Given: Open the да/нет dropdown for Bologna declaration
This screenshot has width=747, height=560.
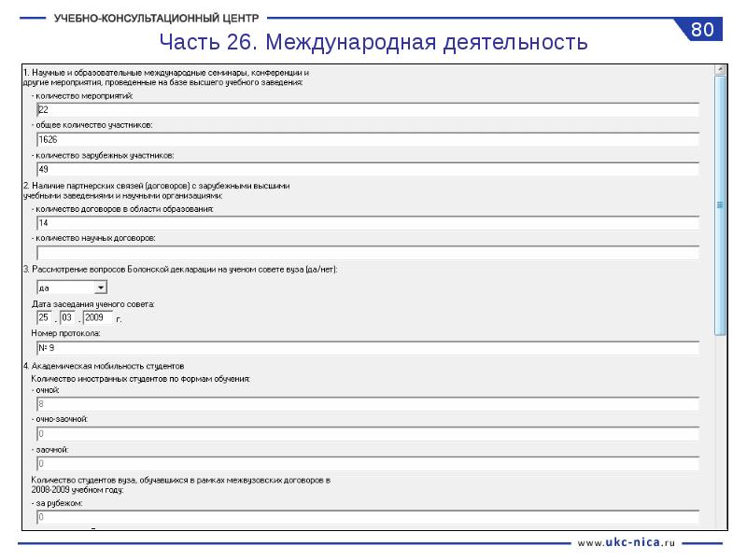Looking at the screenshot, I should [x=101, y=287].
